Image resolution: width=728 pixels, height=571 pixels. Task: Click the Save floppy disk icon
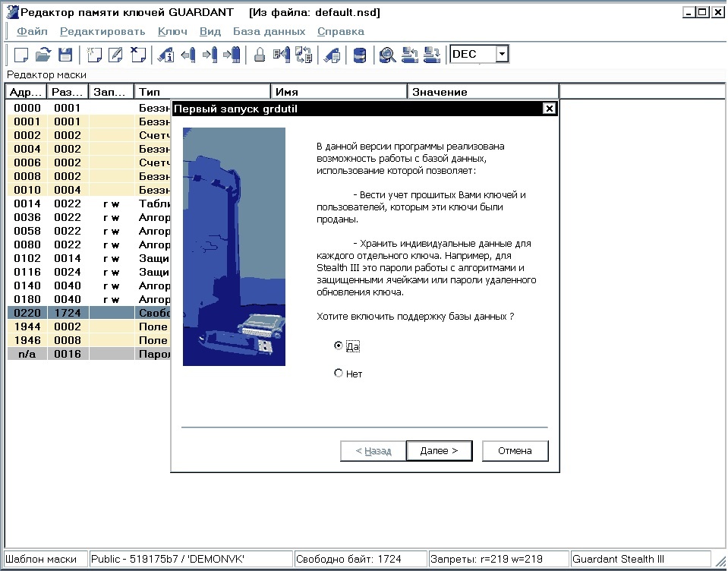pyautogui.click(x=65, y=55)
